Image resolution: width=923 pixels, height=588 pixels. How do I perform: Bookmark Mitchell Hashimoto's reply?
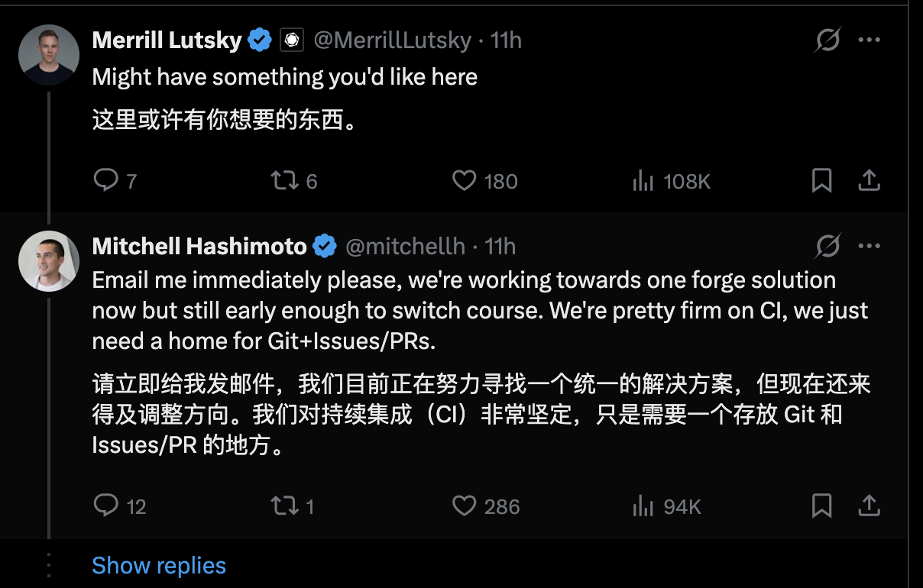(x=822, y=506)
